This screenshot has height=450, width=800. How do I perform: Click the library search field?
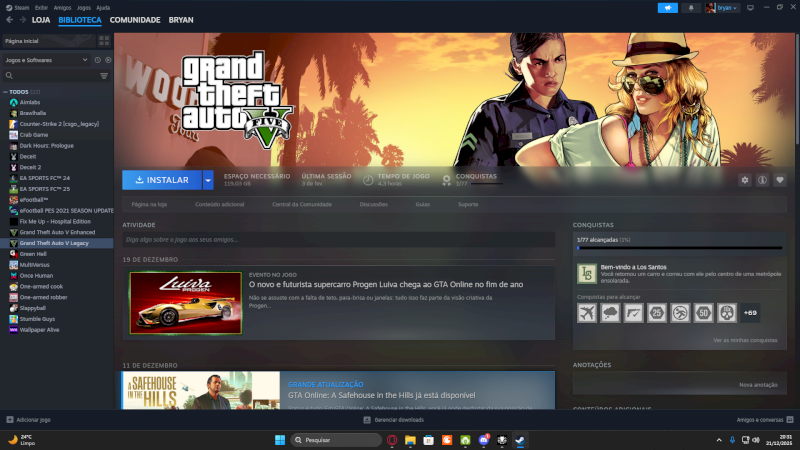point(50,76)
